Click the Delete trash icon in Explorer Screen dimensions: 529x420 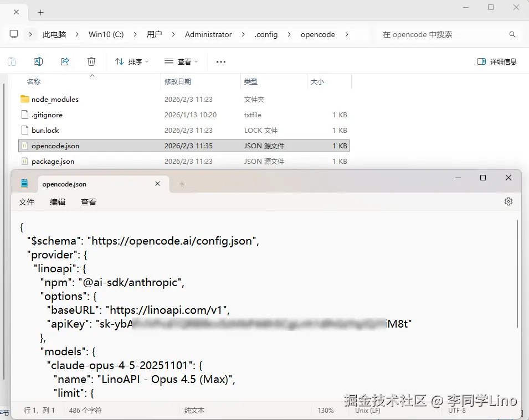point(91,61)
